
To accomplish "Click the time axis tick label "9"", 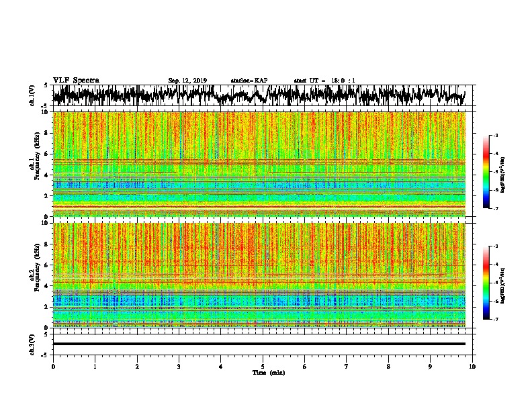I will point(430,367).
